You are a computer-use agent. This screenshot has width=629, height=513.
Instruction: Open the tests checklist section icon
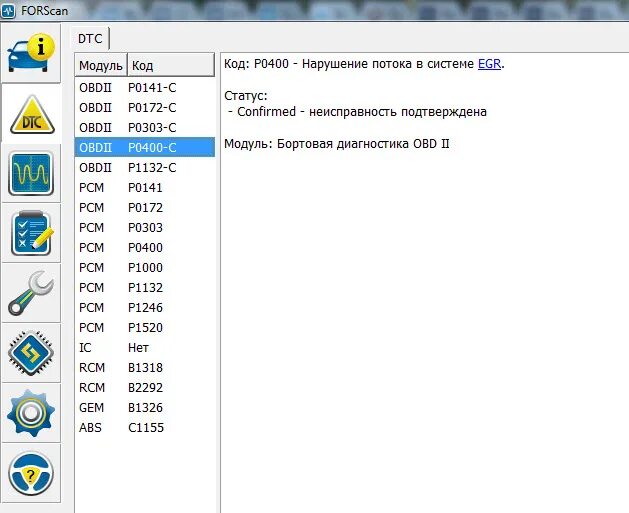coord(31,233)
